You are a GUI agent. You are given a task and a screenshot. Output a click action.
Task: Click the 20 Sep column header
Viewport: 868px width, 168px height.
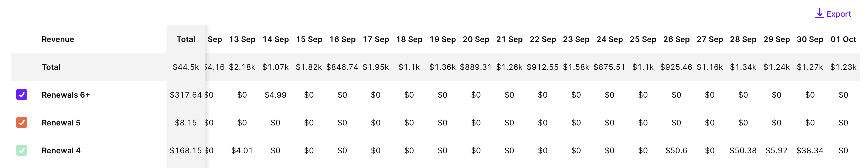click(476, 39)
